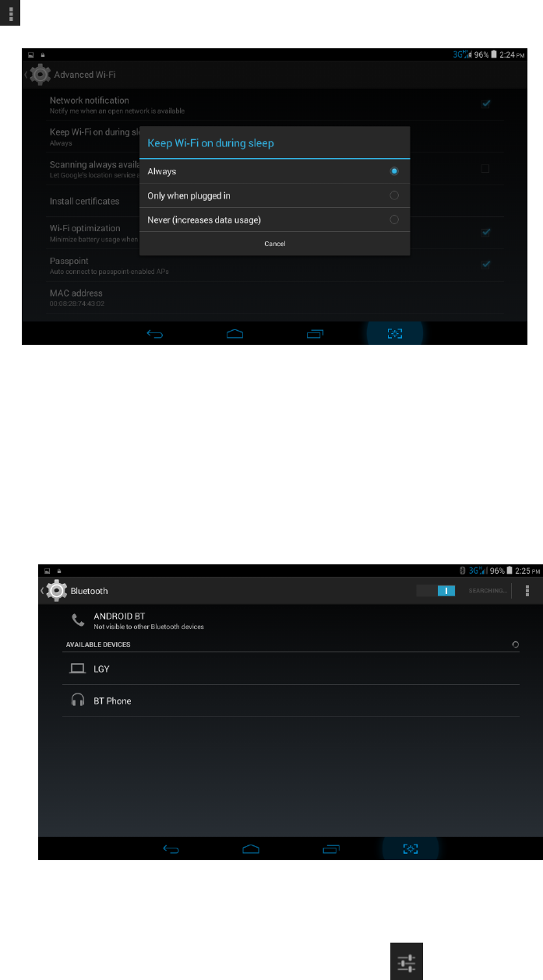The image size is (543, 980).
Task: Tap the settings sliders icon at page bottom
Action: pos(407,964)
